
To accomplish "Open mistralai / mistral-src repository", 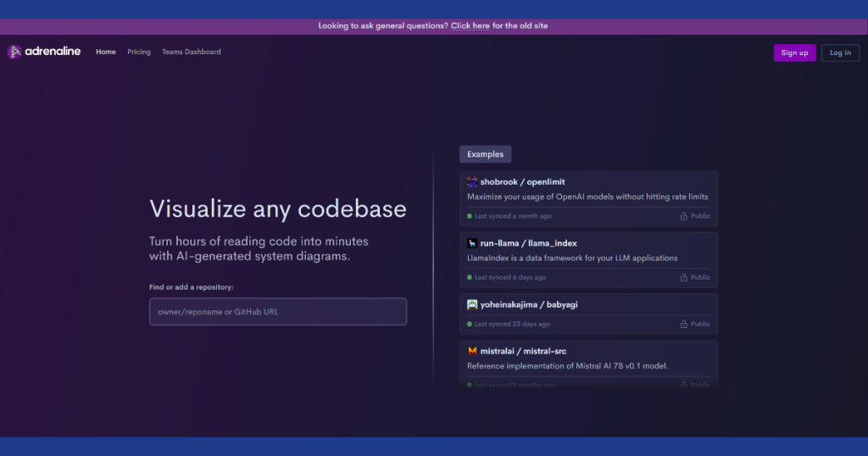I will point(523,351).
